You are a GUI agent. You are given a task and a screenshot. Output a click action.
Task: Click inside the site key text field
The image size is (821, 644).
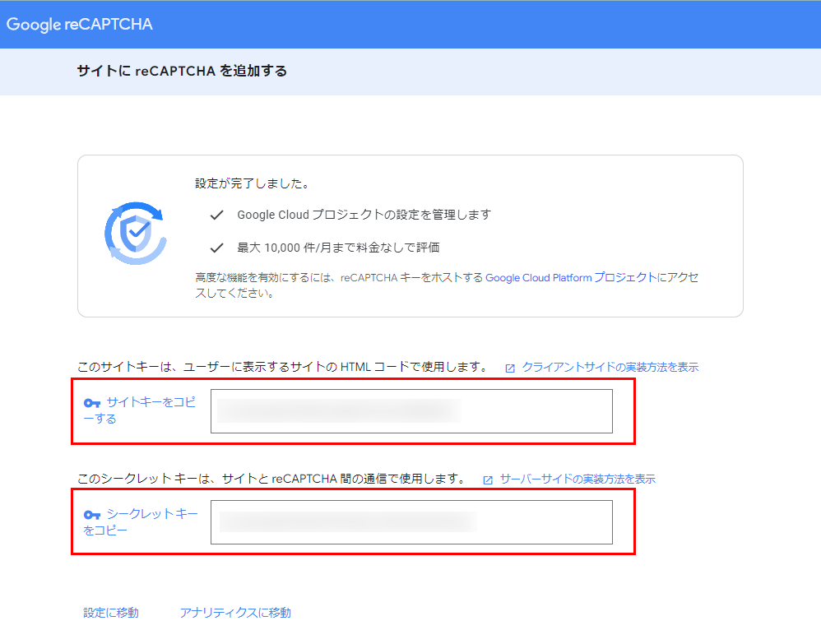411,411
